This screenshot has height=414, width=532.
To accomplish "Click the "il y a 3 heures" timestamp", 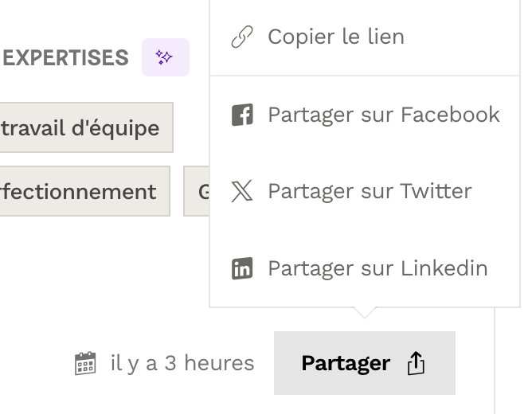I will tap(182, 364).
